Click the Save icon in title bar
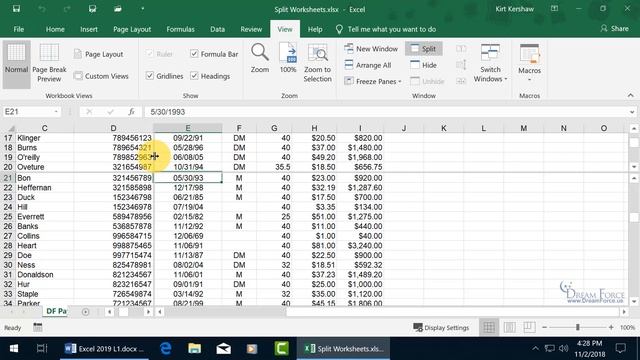The height and width of the screenshot is (360, 640). click(x=16, y=9)
